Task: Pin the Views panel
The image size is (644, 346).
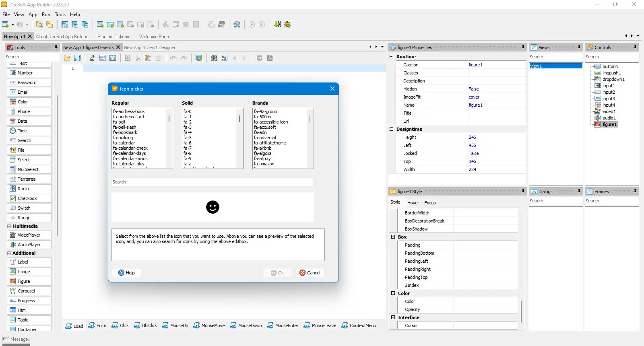Action: [x=579, y=47]
